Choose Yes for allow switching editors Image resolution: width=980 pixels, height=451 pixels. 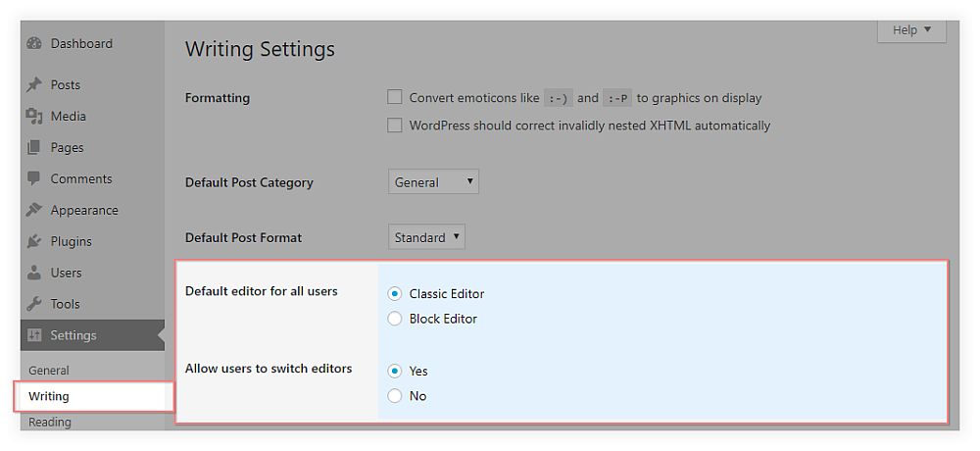click(x=394, y=371)
